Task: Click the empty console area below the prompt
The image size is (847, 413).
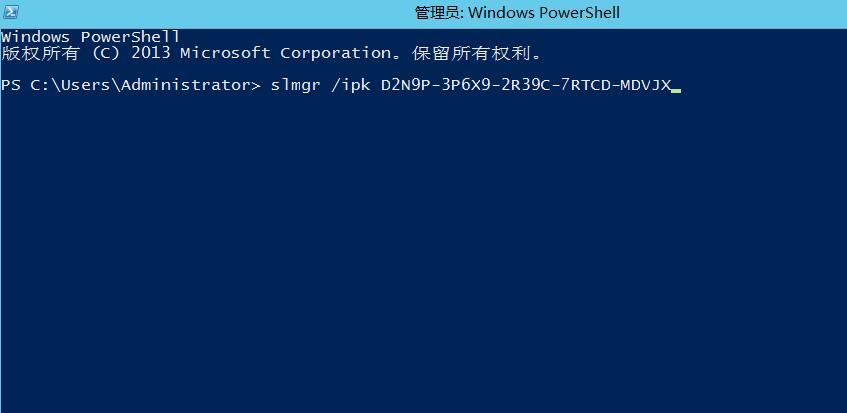Action: tap(424, 254)
